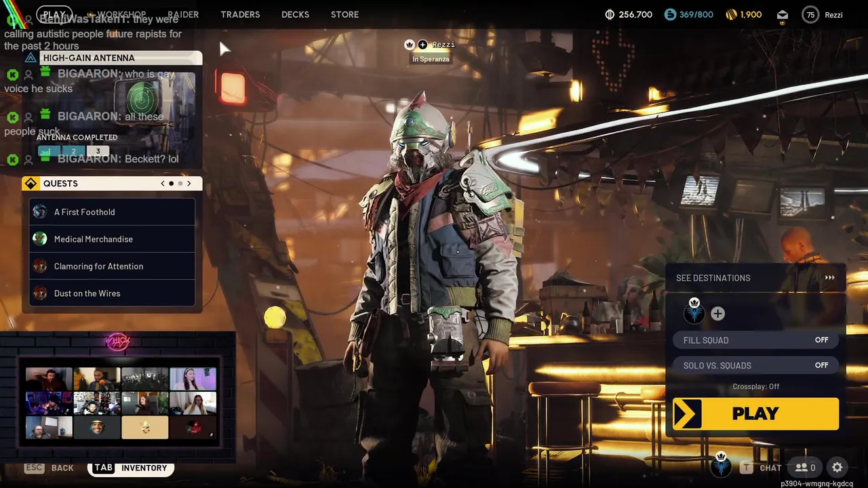Click the gold token icon beside 1,900
Viewport: 868px width, 488px height.
click(x=731, y=14)
